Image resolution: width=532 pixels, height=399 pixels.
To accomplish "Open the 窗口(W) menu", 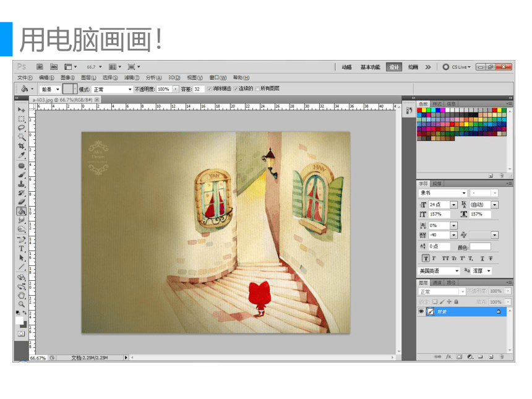I will tap(218, 78).
